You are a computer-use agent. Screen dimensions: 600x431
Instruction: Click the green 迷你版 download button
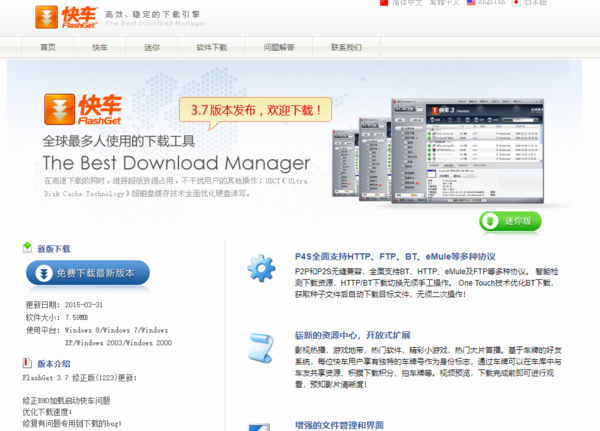tap(510, 221)
